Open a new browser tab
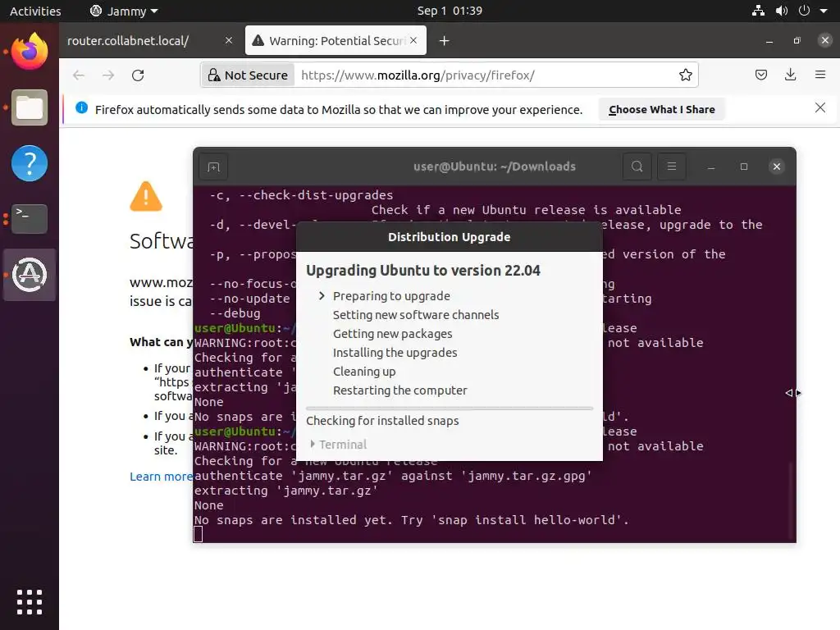840x630 pixels. [x=444, y=41]
